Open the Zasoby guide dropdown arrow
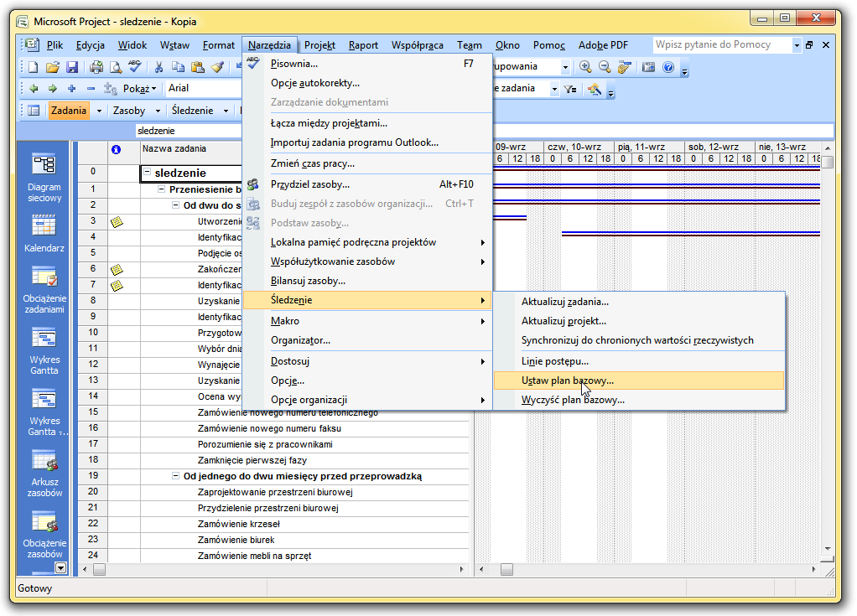This screenshot has height=616, width=857. tap(158, 111)
